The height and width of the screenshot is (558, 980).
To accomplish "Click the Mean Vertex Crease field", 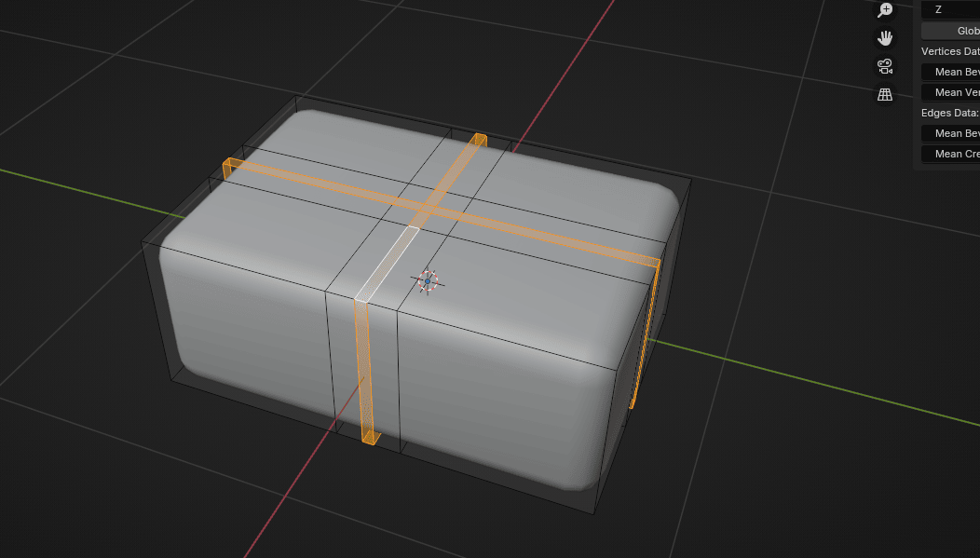I will coord(950,92).
